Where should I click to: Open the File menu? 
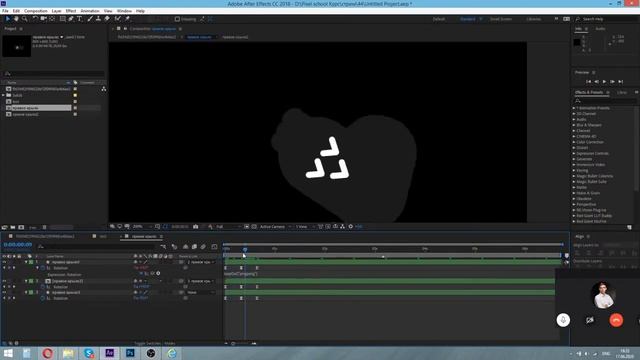click(x=5, y=11)
